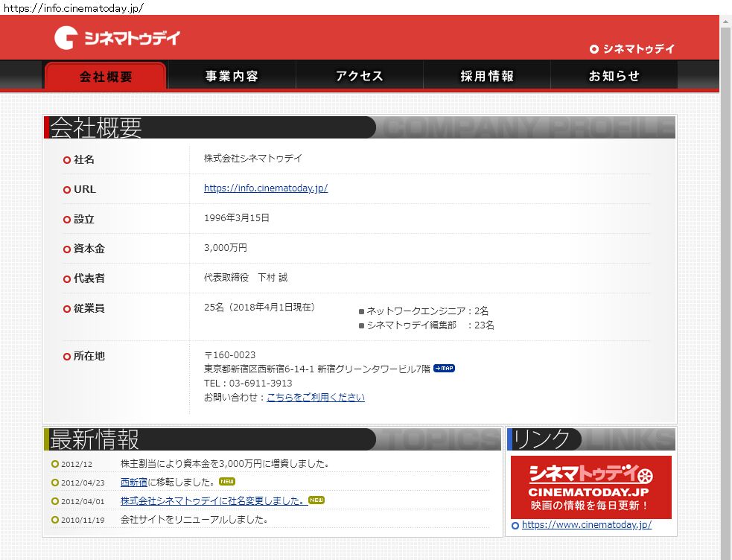This screenshot has height=560, width=732.
Task: Click the circle icon before シネマトゥデイ header link
Action: click(x=594, y=49)
